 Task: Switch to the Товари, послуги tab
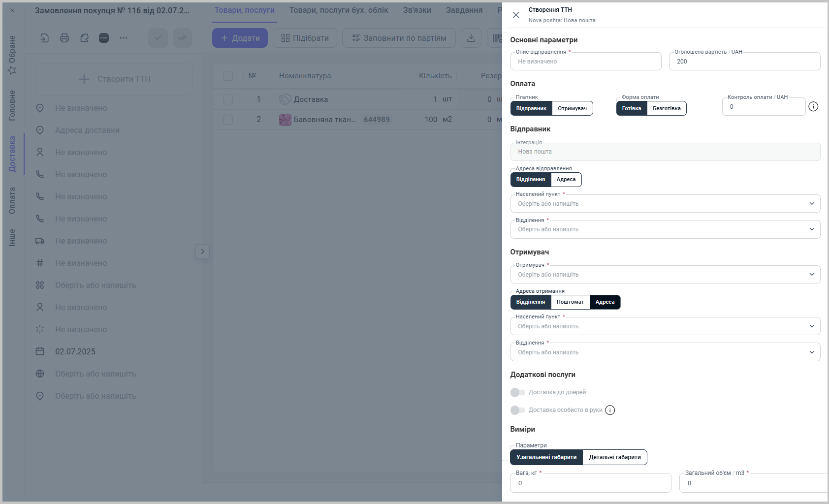click(245, 10)
